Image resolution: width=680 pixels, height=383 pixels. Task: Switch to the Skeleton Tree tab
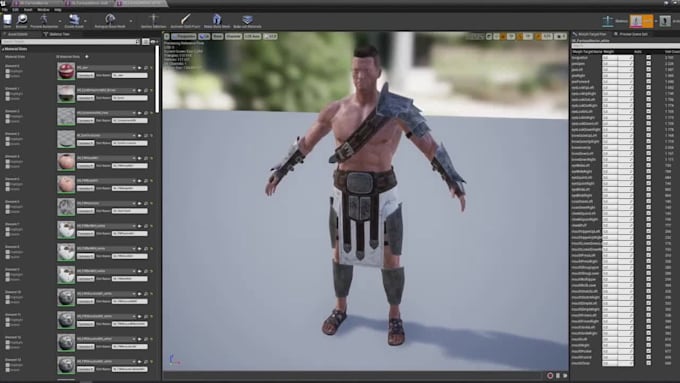point(57,34)
